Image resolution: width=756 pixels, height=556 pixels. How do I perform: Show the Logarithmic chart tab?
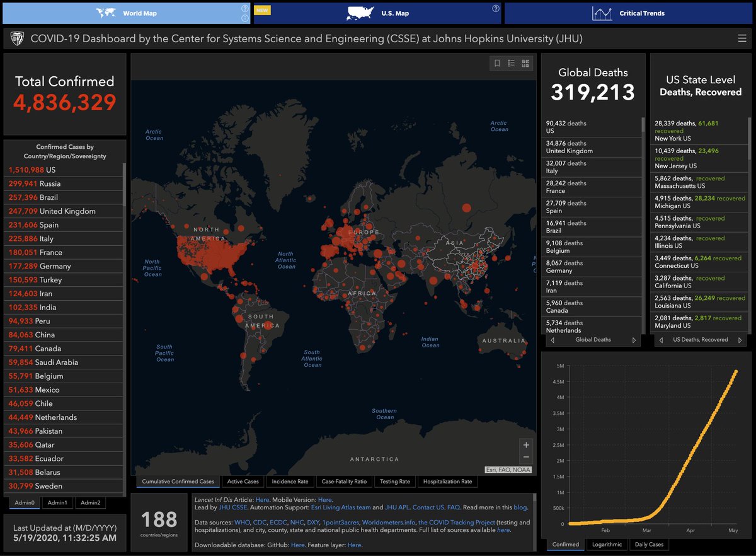[607, 545]
